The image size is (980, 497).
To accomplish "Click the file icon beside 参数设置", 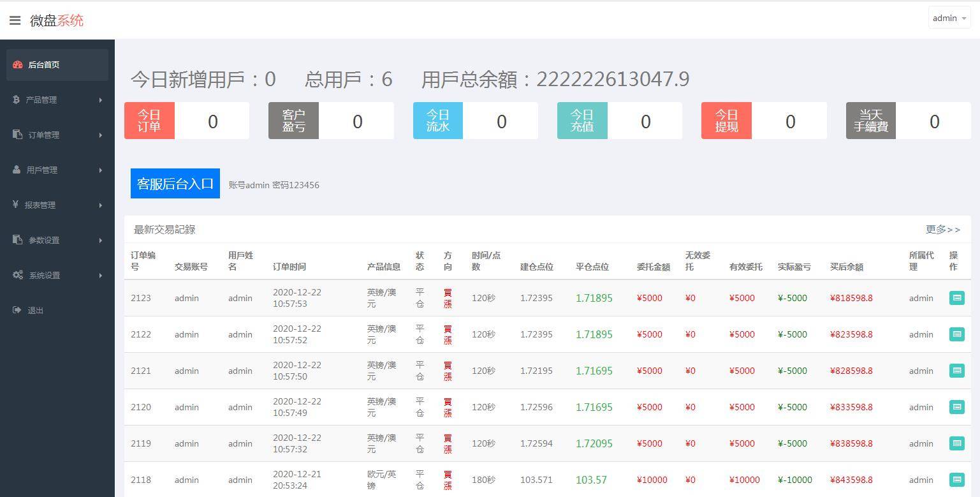I will point(17,240).
